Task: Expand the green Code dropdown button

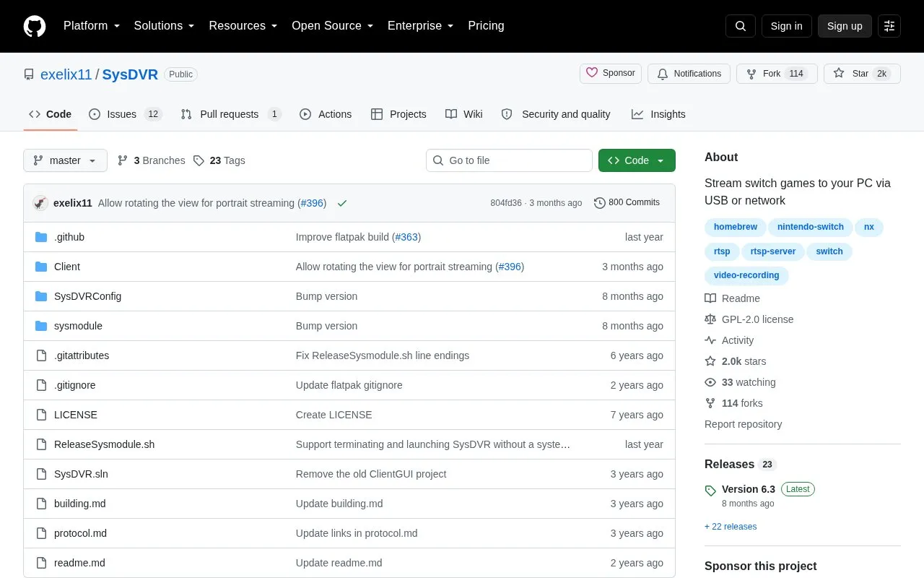Action: tap(637, 160)
